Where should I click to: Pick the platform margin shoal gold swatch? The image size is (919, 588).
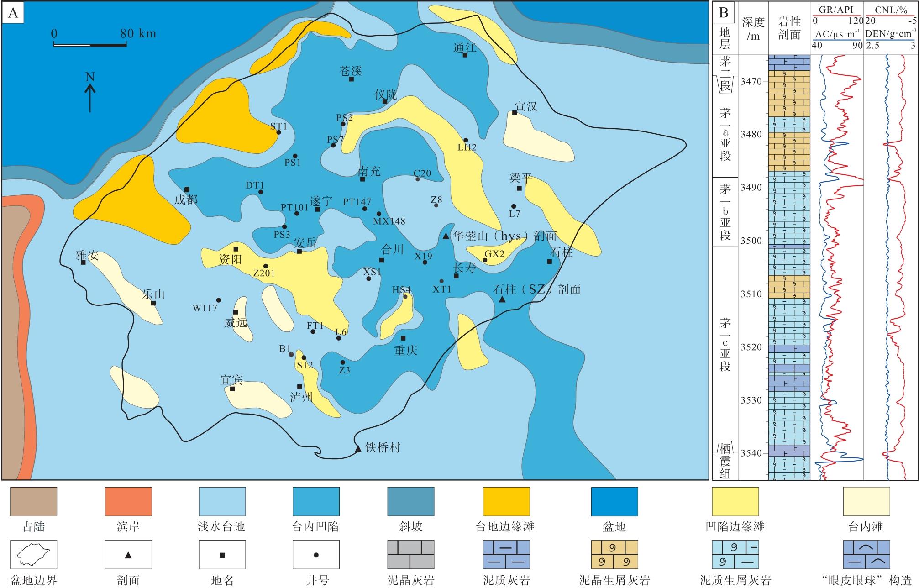point(506,502)
